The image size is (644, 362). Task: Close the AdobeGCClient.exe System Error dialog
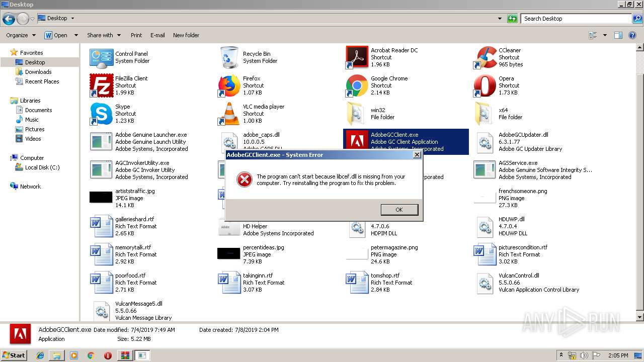pyautogui.click(x=417, y=155)
